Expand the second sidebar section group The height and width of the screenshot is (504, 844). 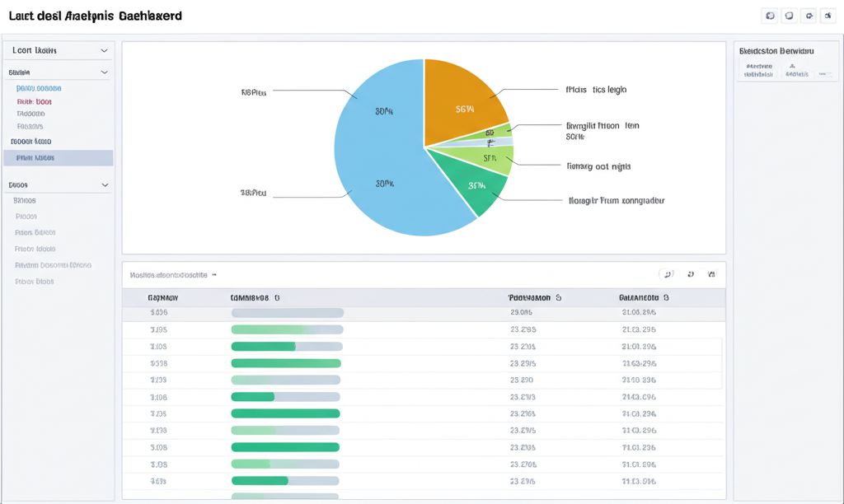pos(105,72)
